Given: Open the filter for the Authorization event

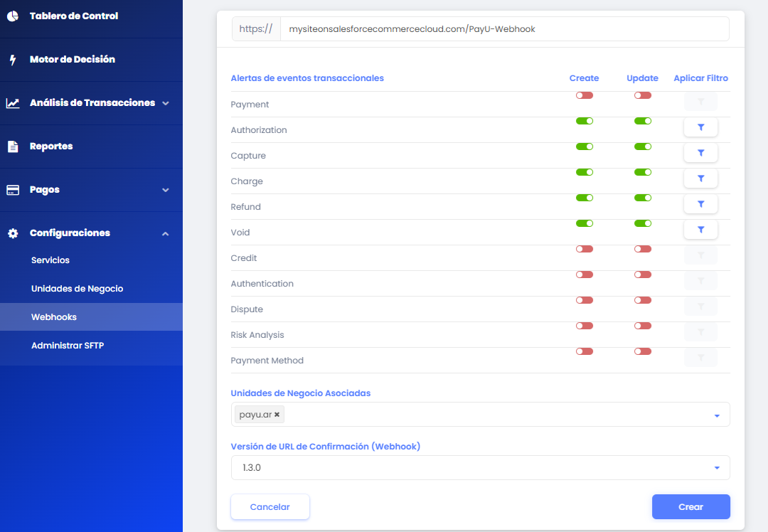Looking at the screenshot, I should click(x=700, y=127).
